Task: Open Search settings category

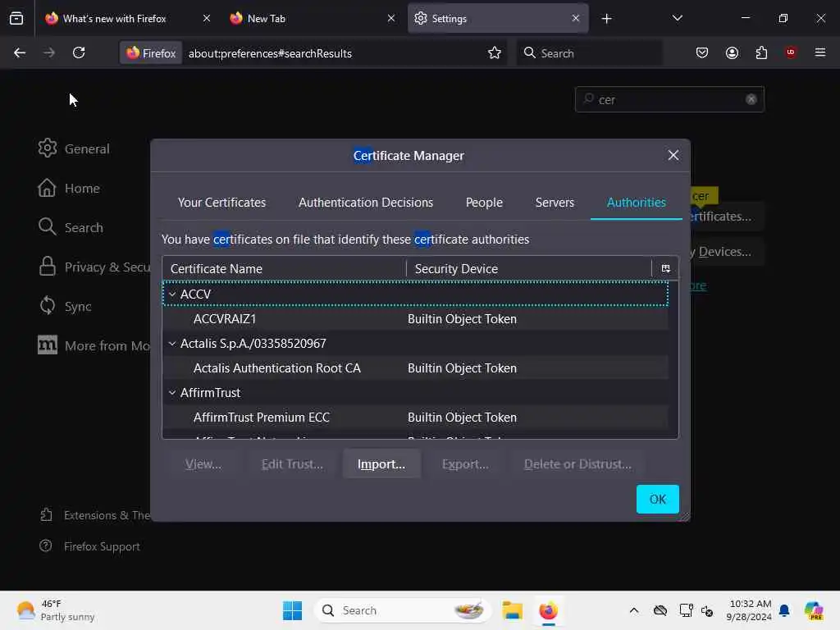Action: pos(71,227)
